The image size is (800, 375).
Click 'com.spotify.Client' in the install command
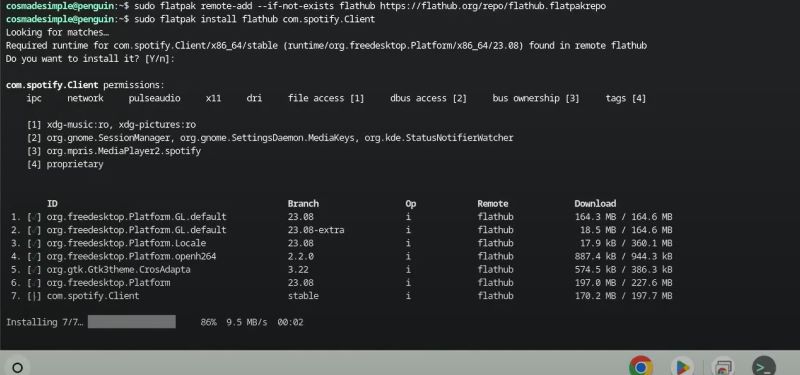(x=329, y=19)
